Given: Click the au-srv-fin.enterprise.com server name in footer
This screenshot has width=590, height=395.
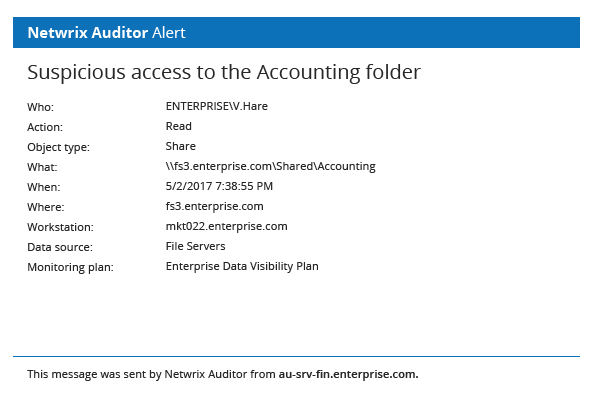Looking at the screenshot, I should click(348, 374).
